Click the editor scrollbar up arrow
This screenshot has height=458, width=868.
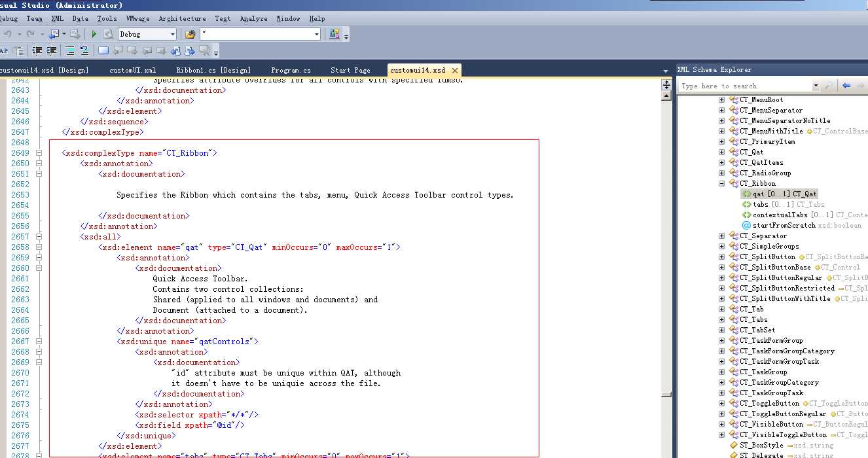coord(666,96)
